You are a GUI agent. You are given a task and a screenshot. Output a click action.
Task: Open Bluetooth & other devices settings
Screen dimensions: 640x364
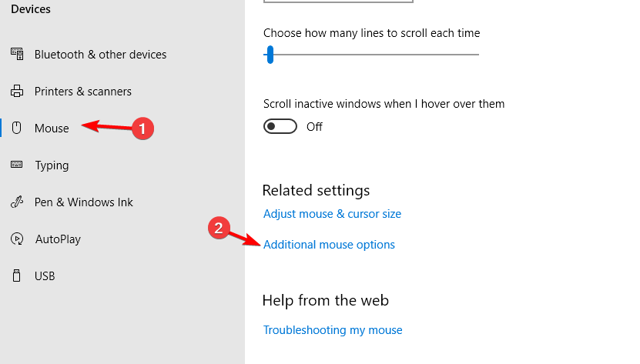click(100, 55)
